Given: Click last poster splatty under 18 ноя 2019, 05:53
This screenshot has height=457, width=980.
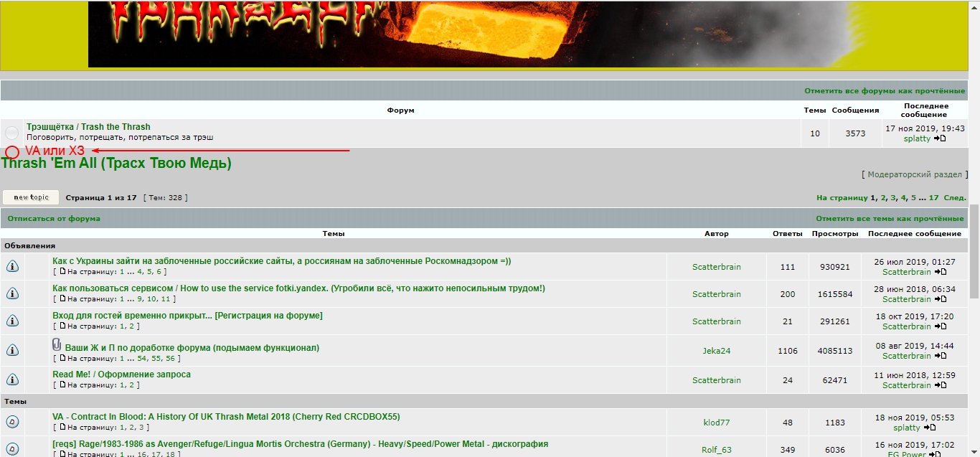Looking at the screenshot, I should coord(907,428).
